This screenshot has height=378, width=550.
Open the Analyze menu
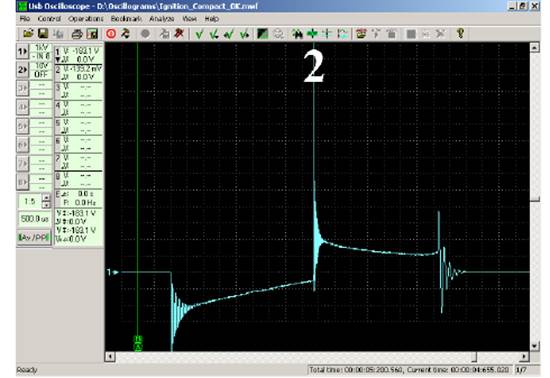click(162, 19)
